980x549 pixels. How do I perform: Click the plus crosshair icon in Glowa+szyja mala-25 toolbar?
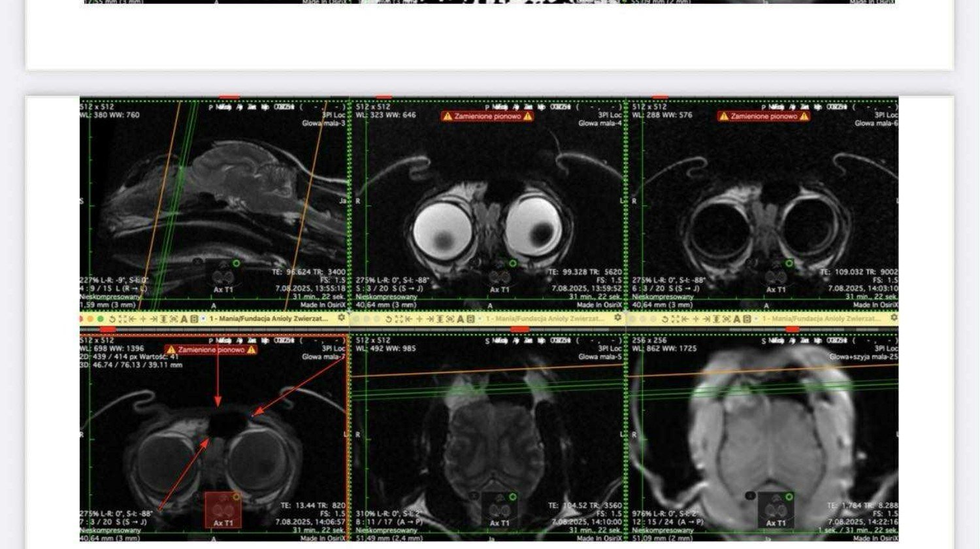tap(696, 319)
